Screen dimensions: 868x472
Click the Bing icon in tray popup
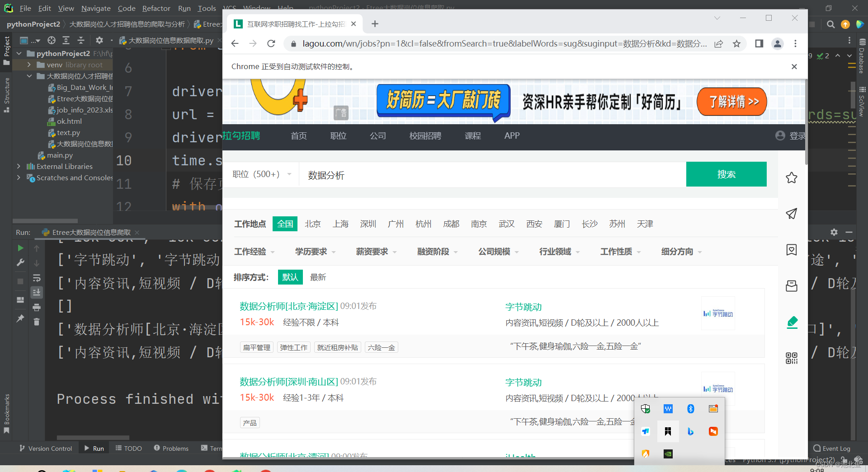[x=690, y=431]
